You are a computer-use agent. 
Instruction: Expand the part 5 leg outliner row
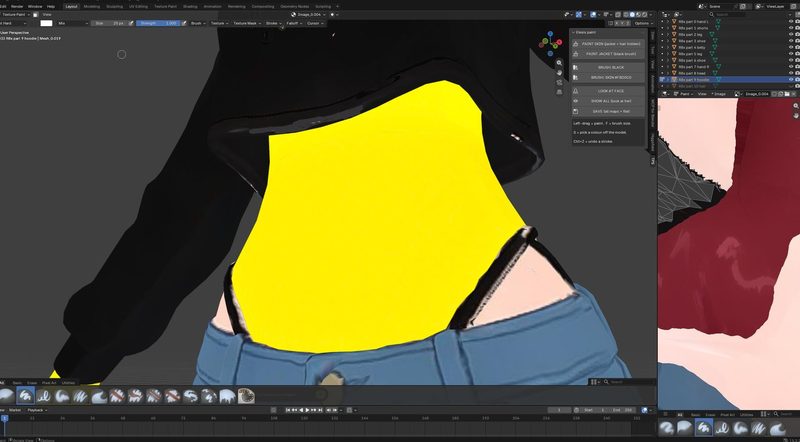click(668, 54)
